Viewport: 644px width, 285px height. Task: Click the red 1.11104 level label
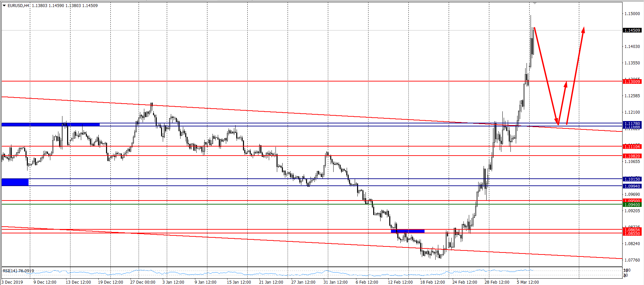[x=632, y=147]
